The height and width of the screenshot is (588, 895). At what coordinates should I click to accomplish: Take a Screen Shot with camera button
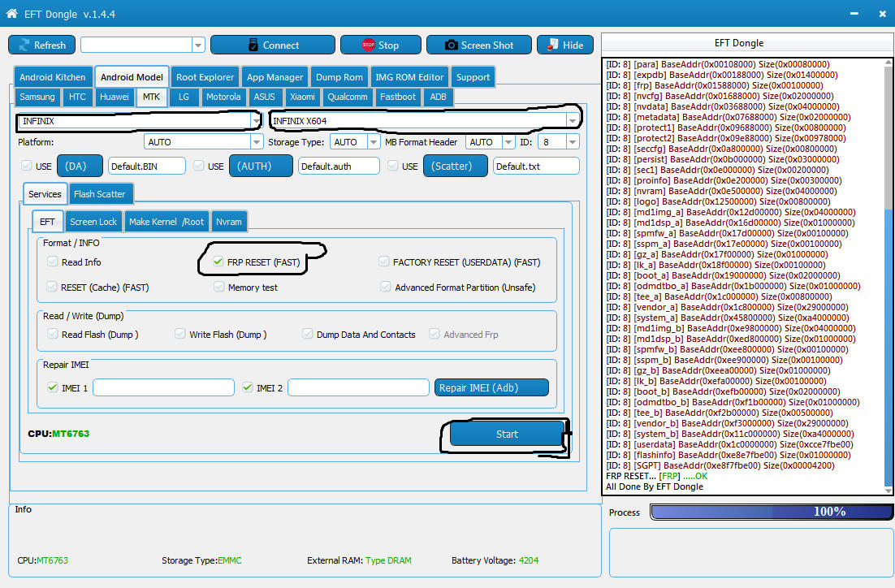click(x=479, y=45)
